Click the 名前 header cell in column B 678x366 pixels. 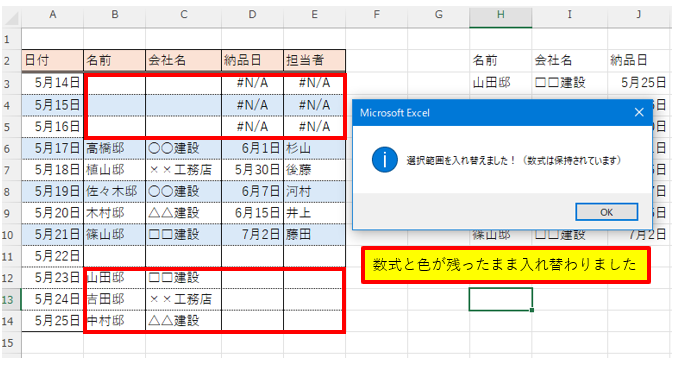(x=115, y=61)
